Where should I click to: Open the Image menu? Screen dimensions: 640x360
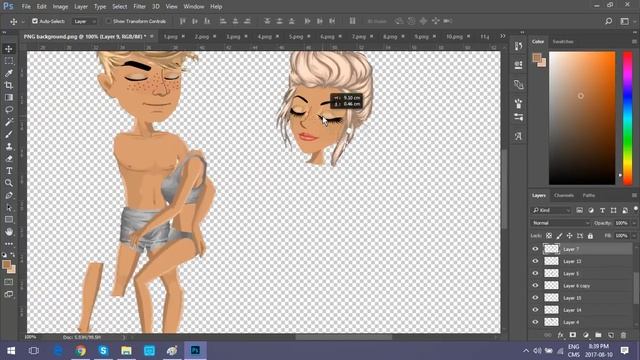[60, 7]
